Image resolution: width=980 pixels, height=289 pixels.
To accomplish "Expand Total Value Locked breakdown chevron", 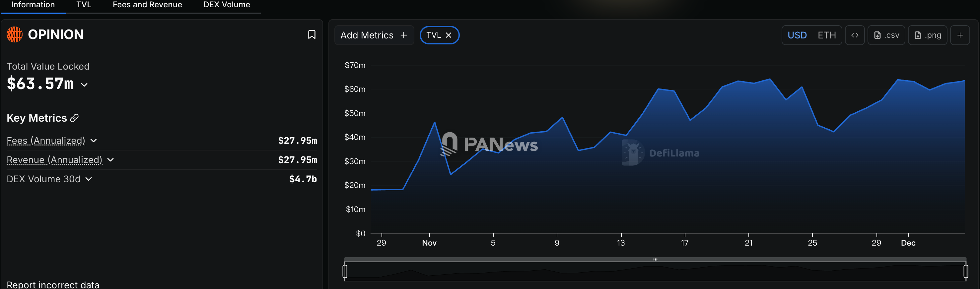I will (x=85, y=85).
